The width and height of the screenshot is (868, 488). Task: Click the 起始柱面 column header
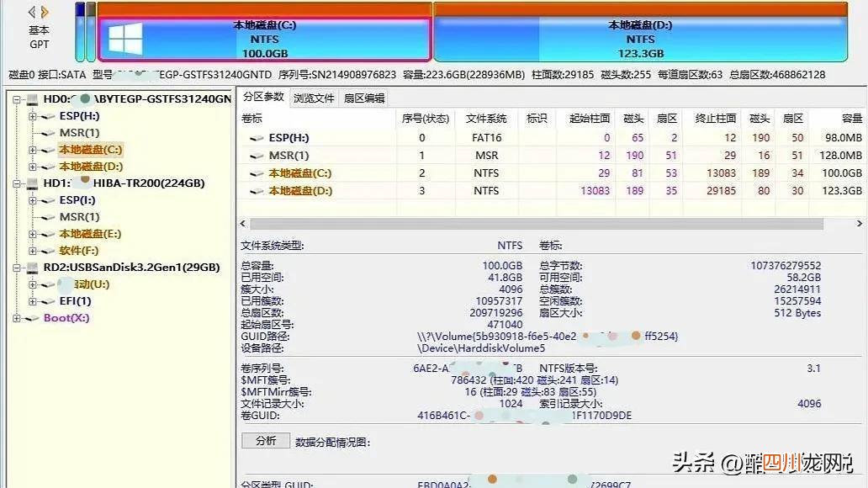590,119
